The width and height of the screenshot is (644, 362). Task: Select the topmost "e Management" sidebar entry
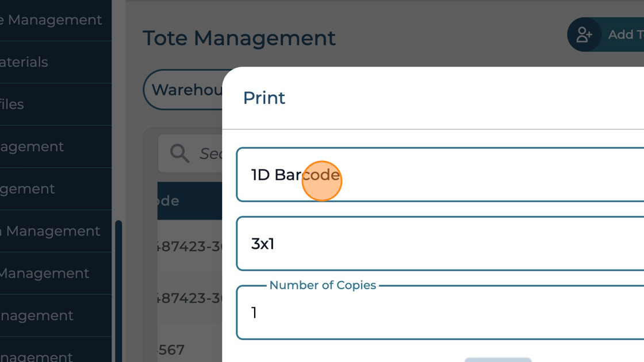[51, 20]
